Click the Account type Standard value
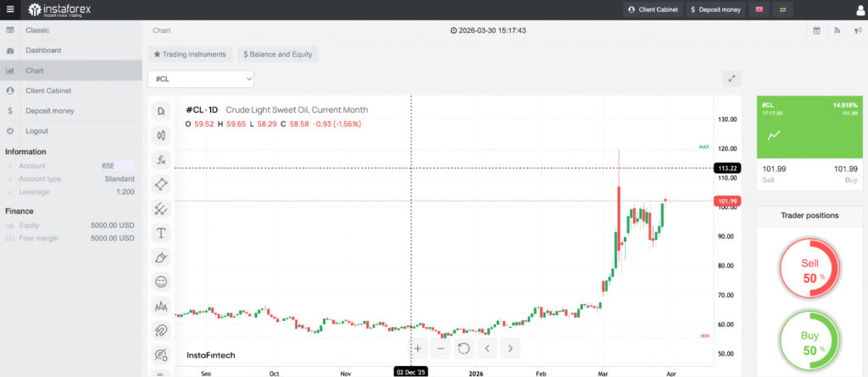 [120, 179]
